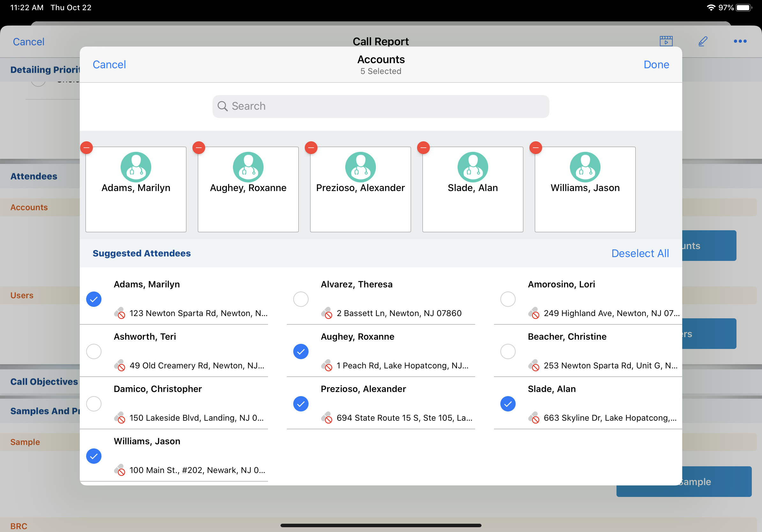Open the media presentation icon in header
The width and height of the screenshot is (762, 532).
pos(666,41)
